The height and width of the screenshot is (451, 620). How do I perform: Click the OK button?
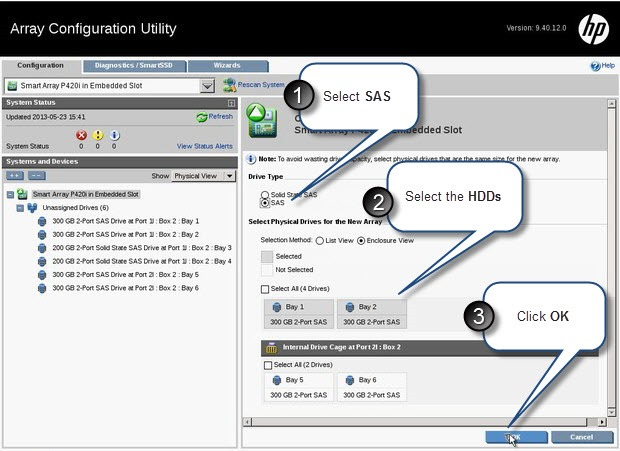[516, 437]
